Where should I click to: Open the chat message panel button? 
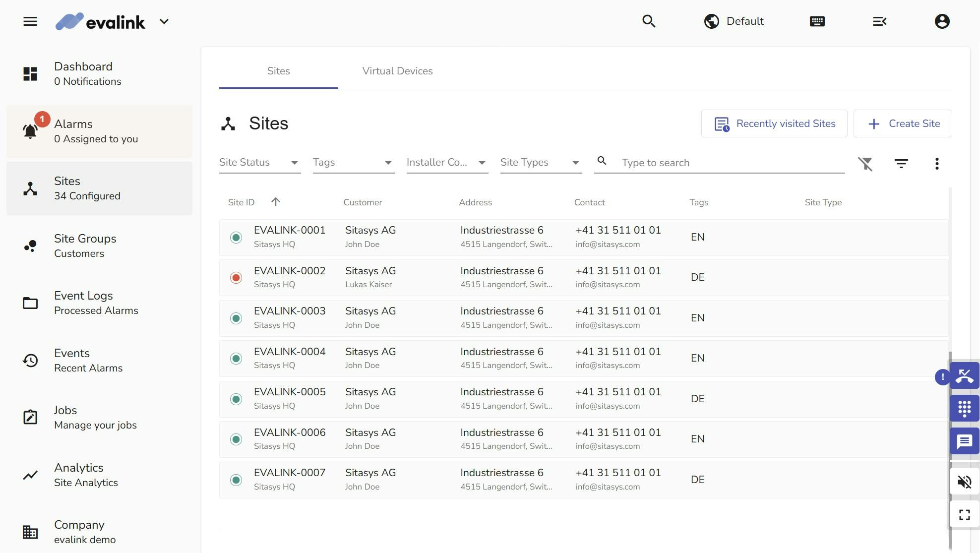pyautogui.click(x=964, y=441)
